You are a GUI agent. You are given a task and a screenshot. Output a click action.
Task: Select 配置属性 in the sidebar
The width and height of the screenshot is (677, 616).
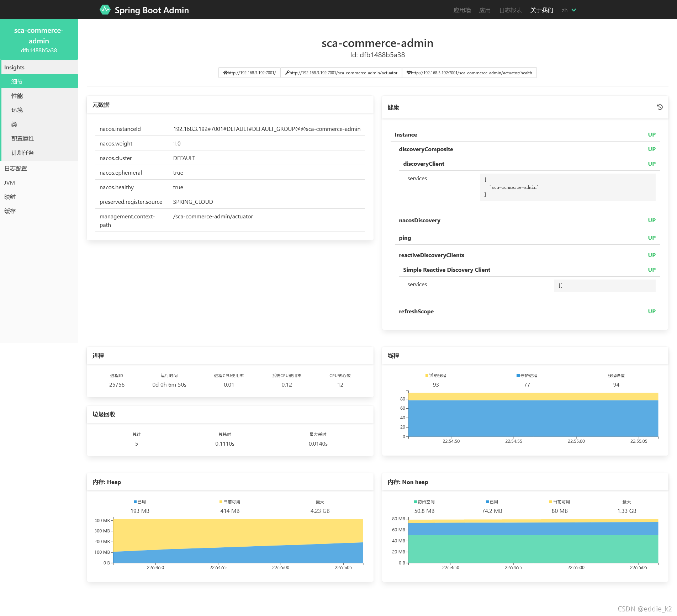[x=39, y=138]
